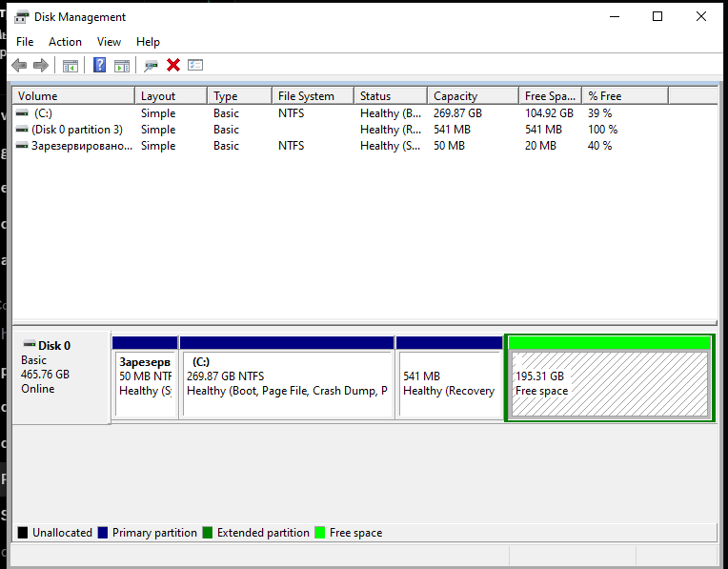Open the Help menu
This screenshot has height=569, width=728.
[148, 42]
